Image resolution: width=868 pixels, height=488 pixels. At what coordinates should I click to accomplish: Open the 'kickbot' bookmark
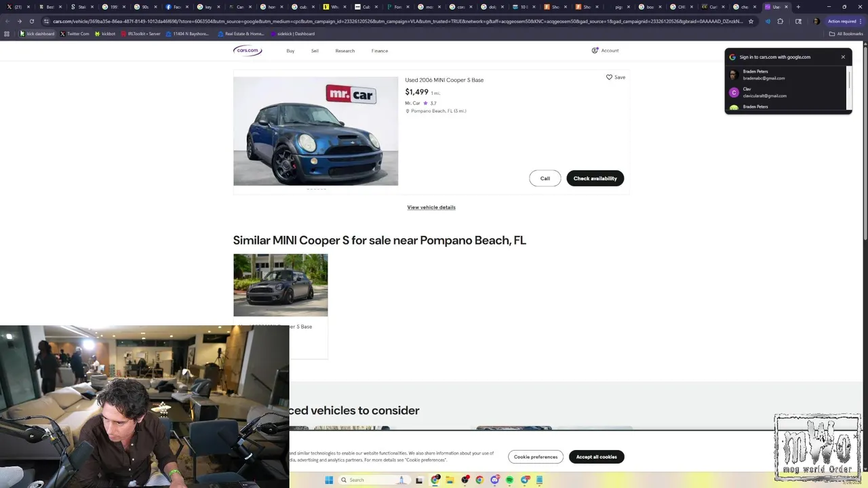105,34
